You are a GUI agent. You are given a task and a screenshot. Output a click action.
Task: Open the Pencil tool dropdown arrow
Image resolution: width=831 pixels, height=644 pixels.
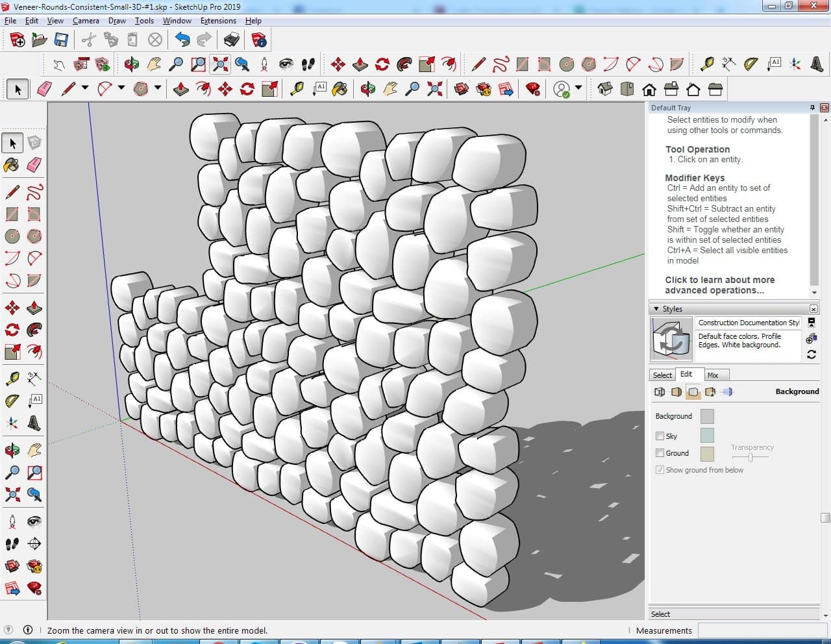[x=84, y=88]
